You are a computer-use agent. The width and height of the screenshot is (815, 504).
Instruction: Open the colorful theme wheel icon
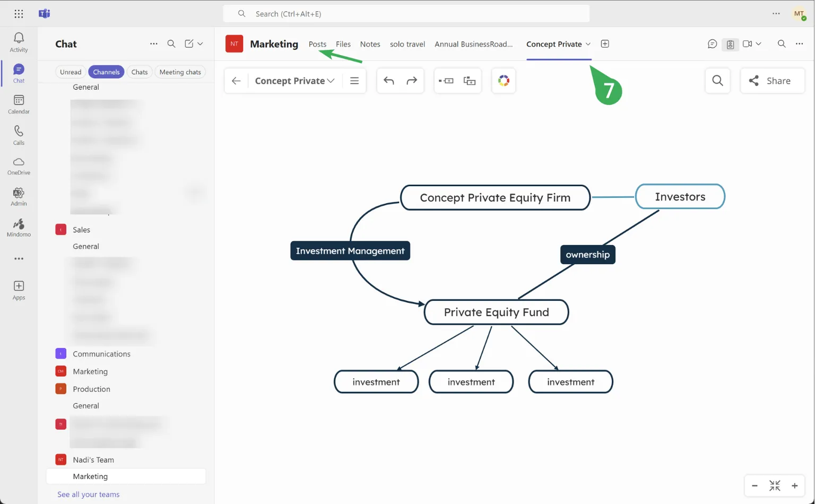coord(504,81)
